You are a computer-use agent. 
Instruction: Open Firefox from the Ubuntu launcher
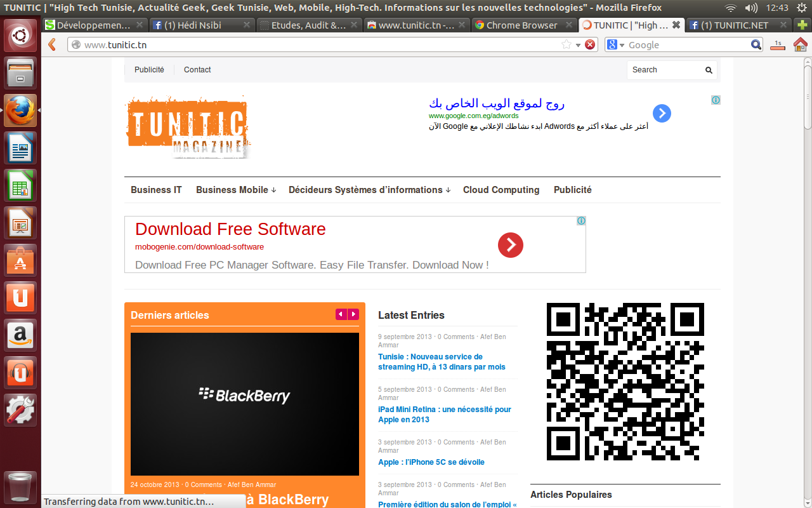[x=20, y=110]
